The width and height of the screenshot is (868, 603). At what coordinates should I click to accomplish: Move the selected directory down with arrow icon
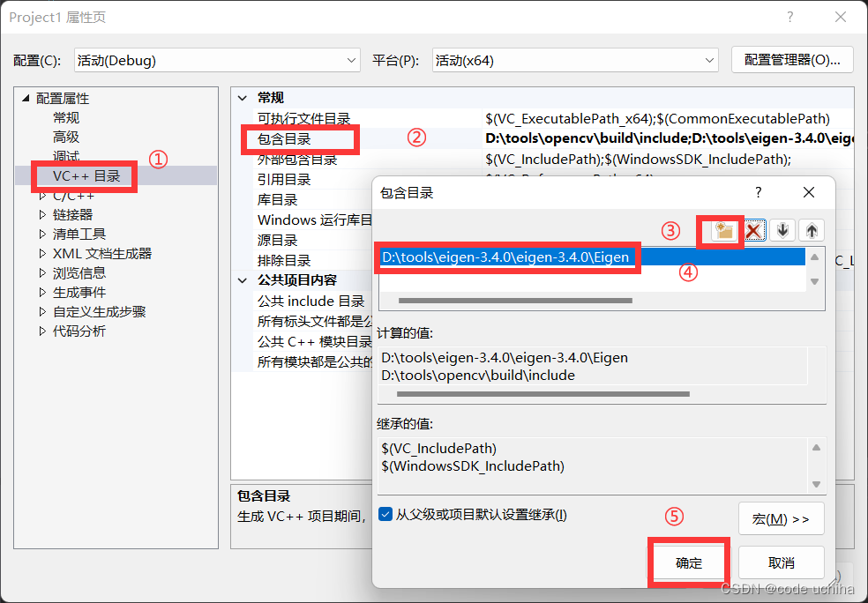[782, 230]
